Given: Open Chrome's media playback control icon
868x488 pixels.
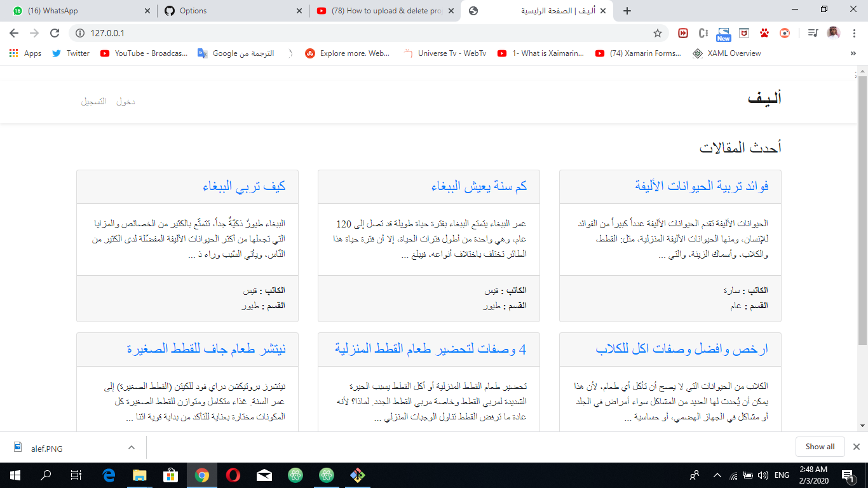Looking at the screenshot, I should [x=812, y=32].
